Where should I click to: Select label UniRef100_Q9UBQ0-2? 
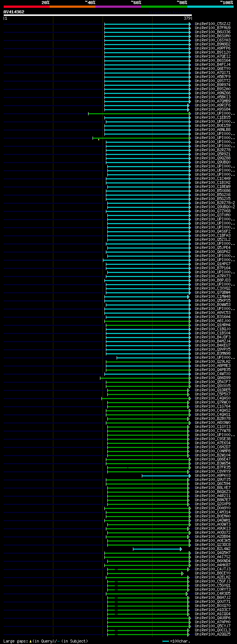tap(215, 207)
